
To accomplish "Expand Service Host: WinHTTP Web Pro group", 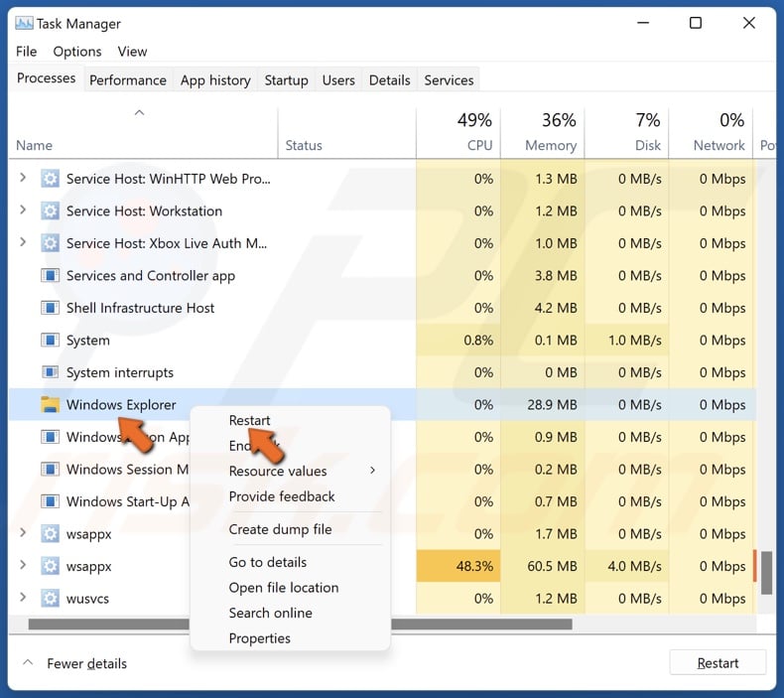I will coord(23,178).
